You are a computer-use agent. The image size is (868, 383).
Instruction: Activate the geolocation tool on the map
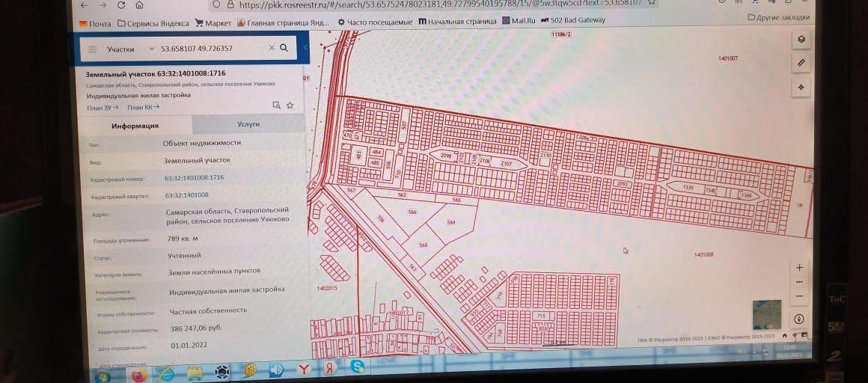pyautogui.click(x=801, y=88)
